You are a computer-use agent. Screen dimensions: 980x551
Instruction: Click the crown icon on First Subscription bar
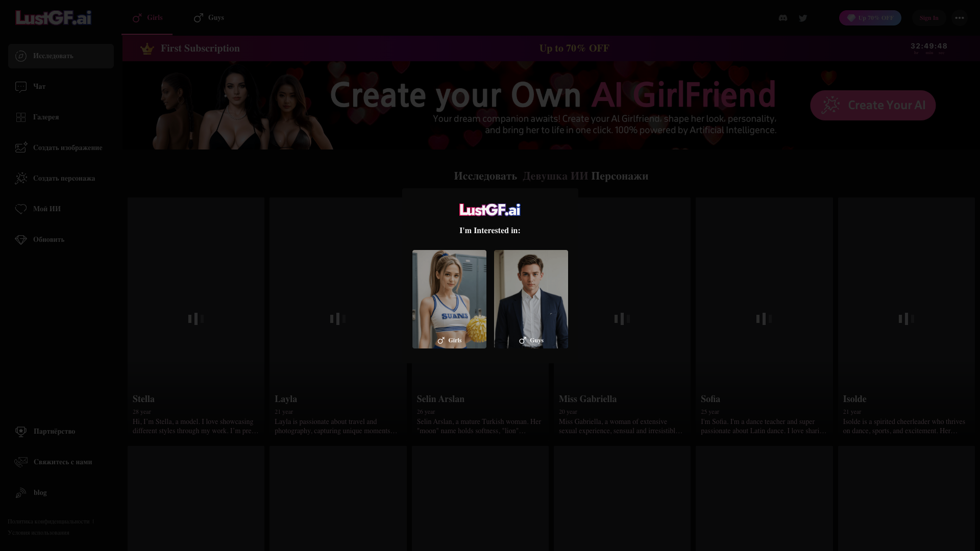point(147,48)
